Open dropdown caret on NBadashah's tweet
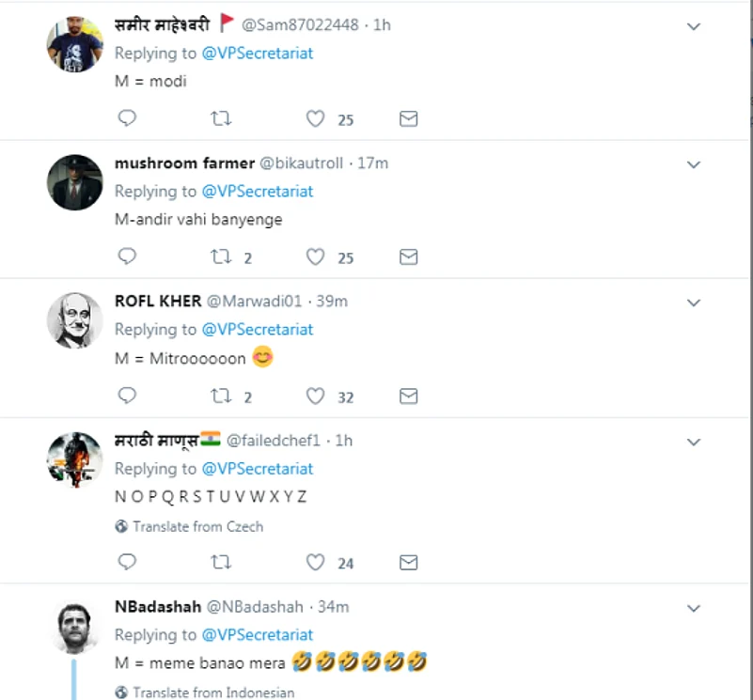 [x=694, y=608]
